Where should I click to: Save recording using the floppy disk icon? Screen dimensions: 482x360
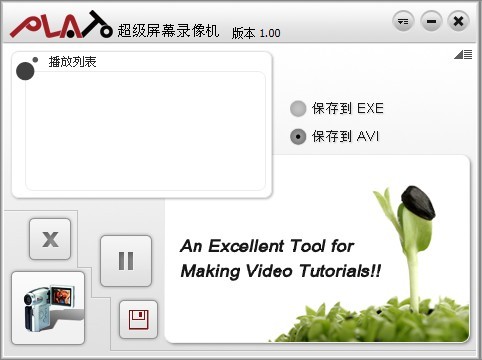point(138,319)
